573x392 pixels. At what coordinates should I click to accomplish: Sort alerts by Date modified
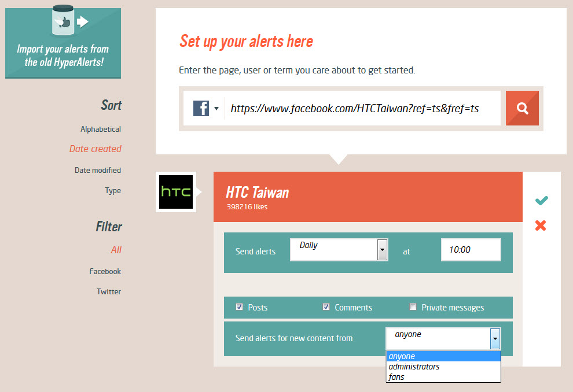click(x=98, y=170)
